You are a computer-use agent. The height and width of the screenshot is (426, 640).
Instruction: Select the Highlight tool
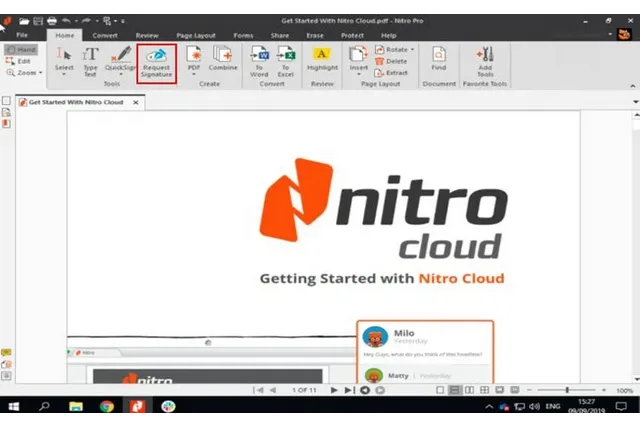[322, 62]
